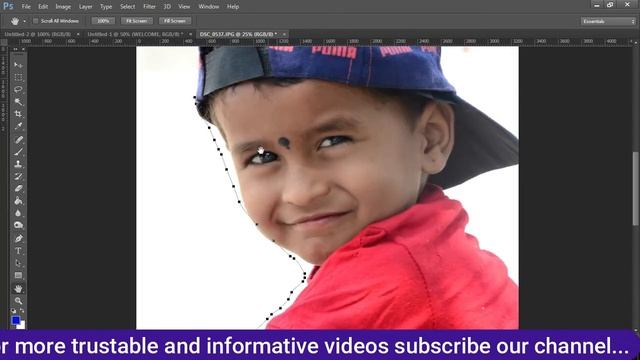Click the blue foreground color swatch
The image size is (640, 360).
[16, 320]
